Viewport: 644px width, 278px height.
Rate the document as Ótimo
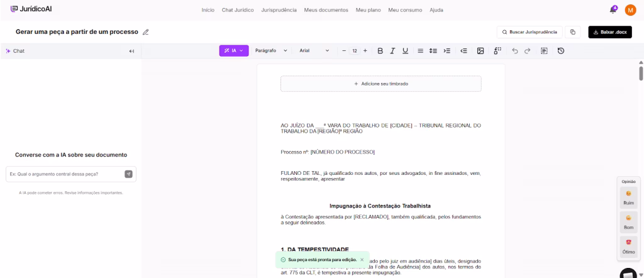coord(628,247)
